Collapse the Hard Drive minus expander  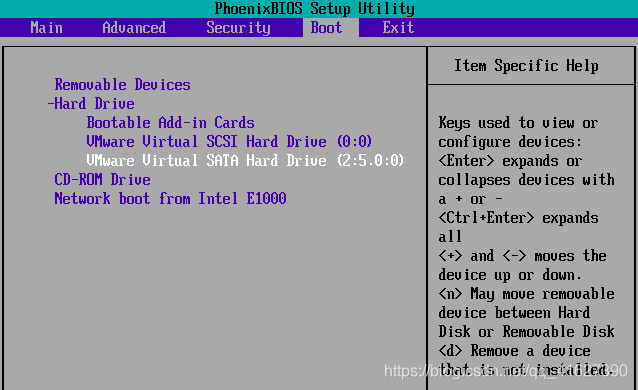click(x=50, y=103)
